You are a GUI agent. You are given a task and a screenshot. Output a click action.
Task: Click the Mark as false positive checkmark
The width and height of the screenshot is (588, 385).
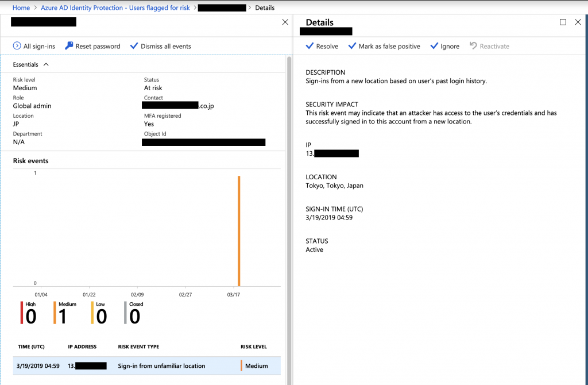(352, 46)
